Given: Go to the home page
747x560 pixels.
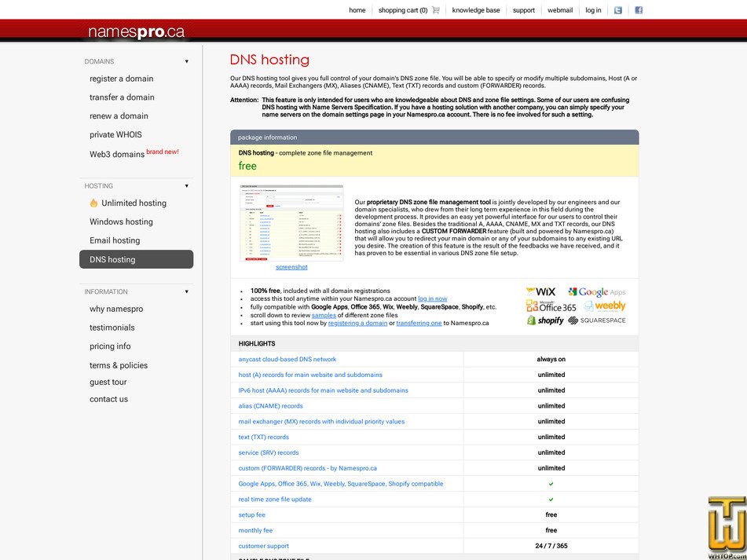Looking at the screenshot, I should point(357,10).
